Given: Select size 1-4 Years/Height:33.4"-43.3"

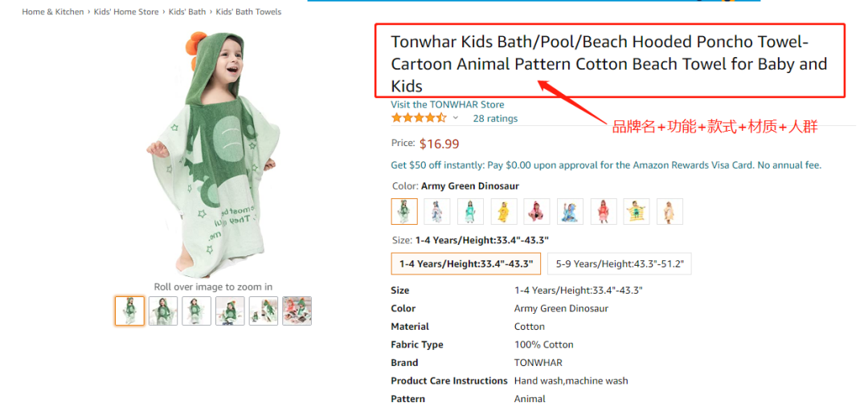Looking at the screenshot, I should tap(465, 263).
